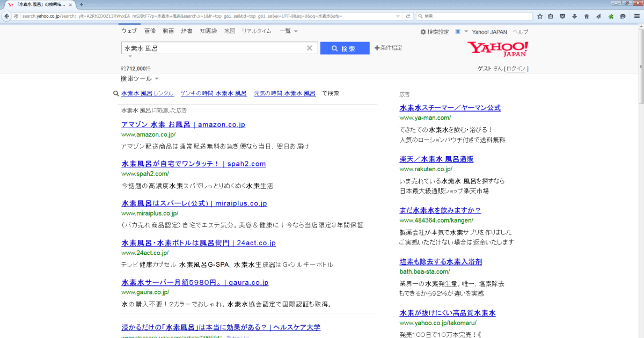This screenshot has width=644, height=338.
Task: Open 塩素も除去する水素入浴剤 ad link
Action: point(441,262)
